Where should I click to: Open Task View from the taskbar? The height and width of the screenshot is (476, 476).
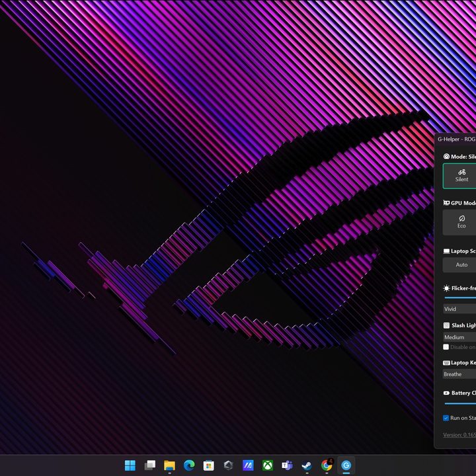(x=150, y=465)
